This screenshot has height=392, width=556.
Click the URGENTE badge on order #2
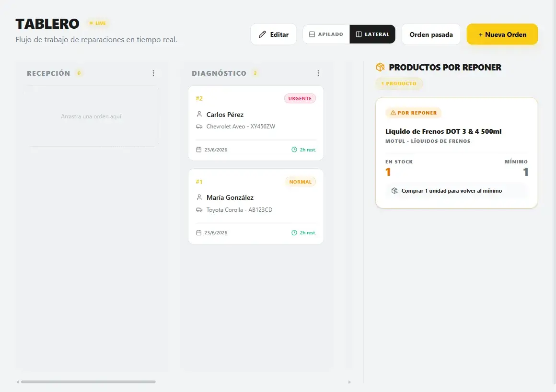coord(300,99)
